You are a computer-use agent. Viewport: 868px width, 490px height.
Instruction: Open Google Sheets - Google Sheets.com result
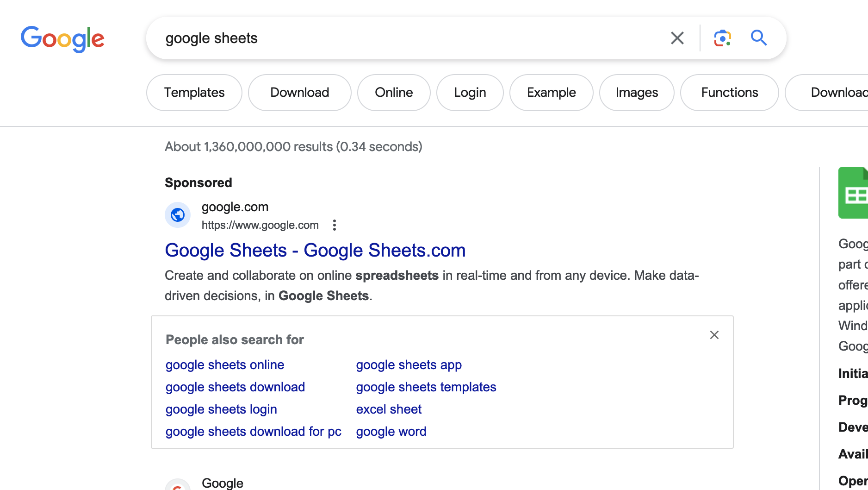(x=315, y=251)
